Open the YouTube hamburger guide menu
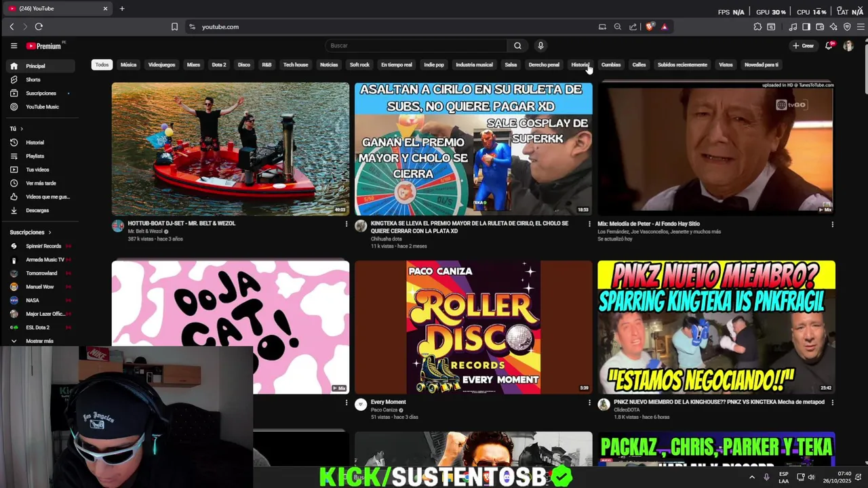This screenshot has height=488, width=868. pyautogui.click(x=14, y=46)
